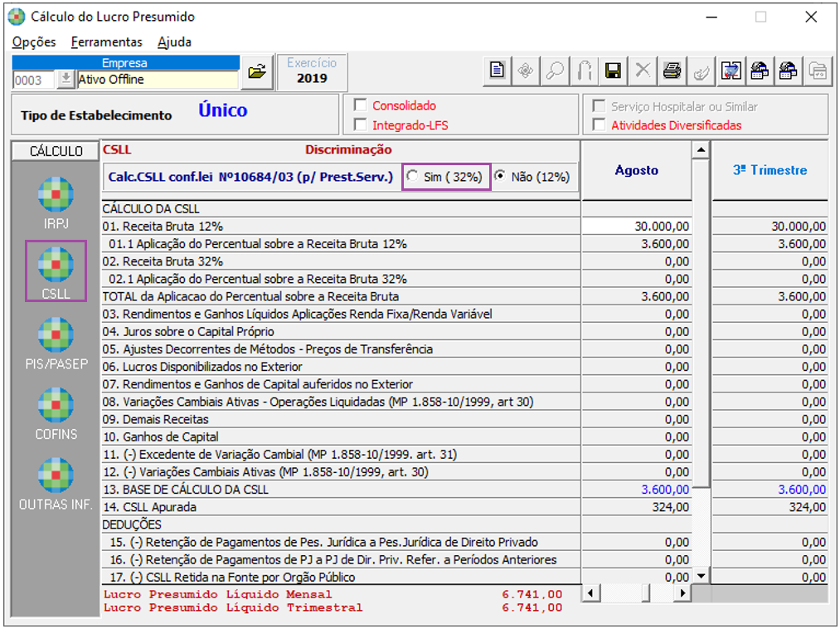The image size is (840, 629).
Task: Click the disabled flower-shaped toolbar icon
Action: [526, 71]
